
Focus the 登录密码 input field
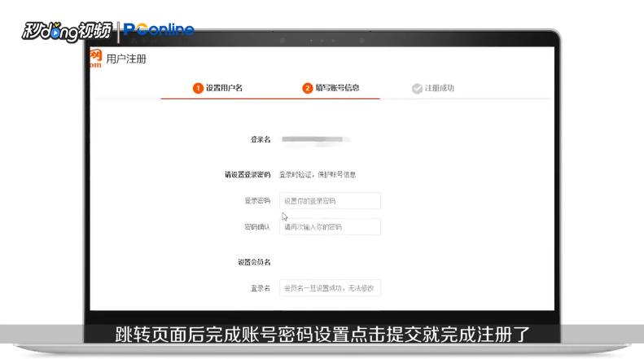coord(330,201)
